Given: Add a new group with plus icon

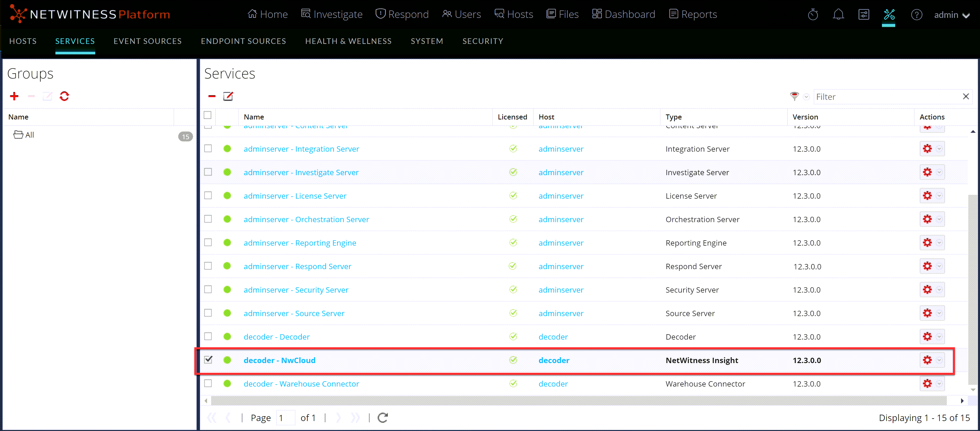Looking at the screenshot, I should point(15,96).
